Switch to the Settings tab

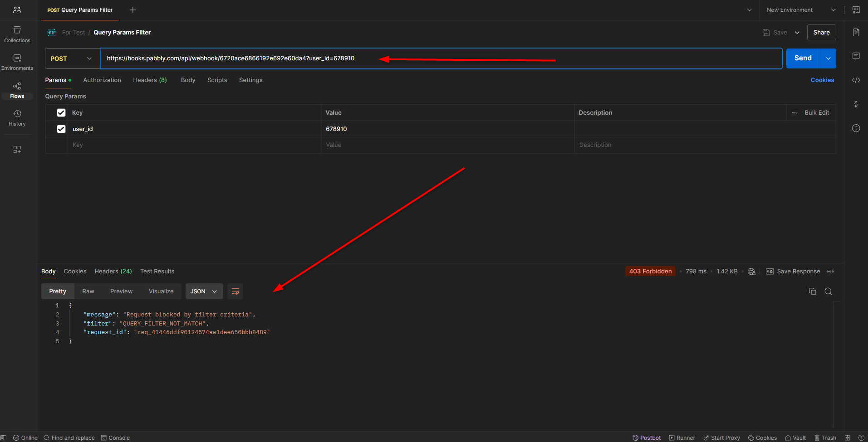click(250, 80)
